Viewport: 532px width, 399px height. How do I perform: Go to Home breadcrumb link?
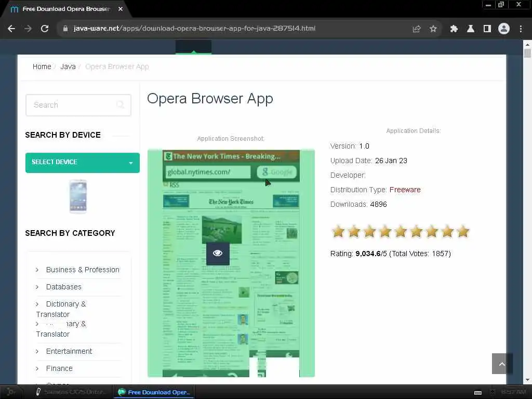pos(42,66)
